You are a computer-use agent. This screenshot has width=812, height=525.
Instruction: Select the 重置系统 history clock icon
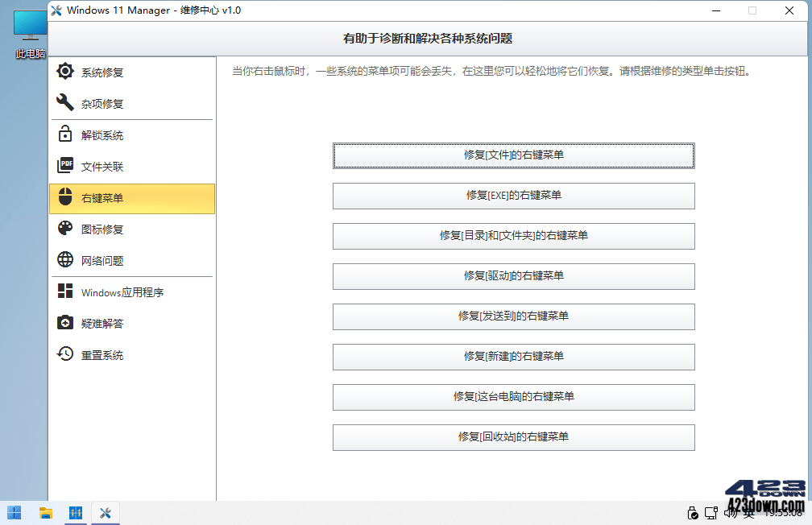click(x=64, y=354)
